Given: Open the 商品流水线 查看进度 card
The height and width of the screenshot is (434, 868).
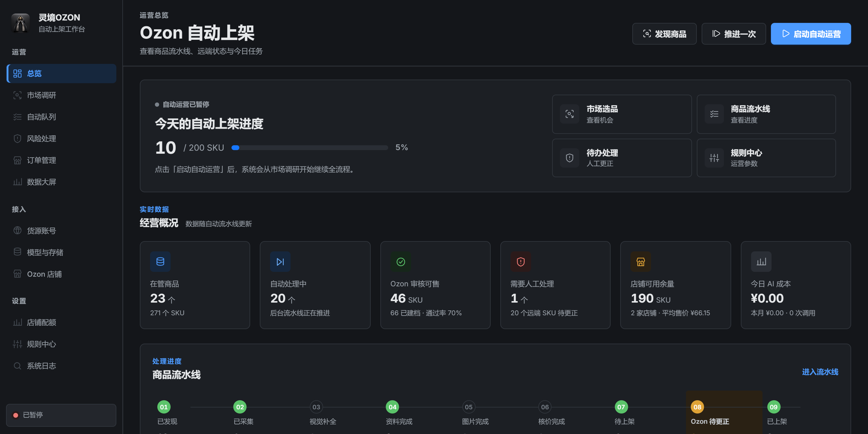Looking at the screenshot, I should coord(766,114).
